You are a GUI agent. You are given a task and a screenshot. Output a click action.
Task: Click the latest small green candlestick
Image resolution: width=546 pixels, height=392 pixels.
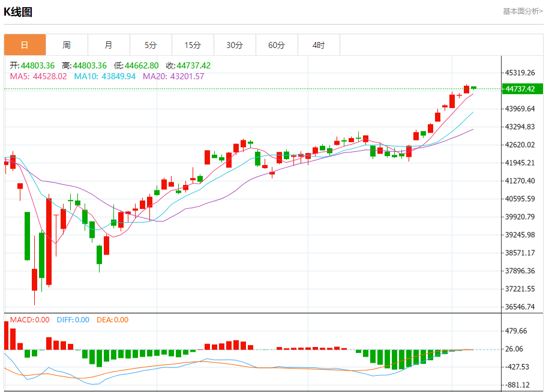click(473, 88)
